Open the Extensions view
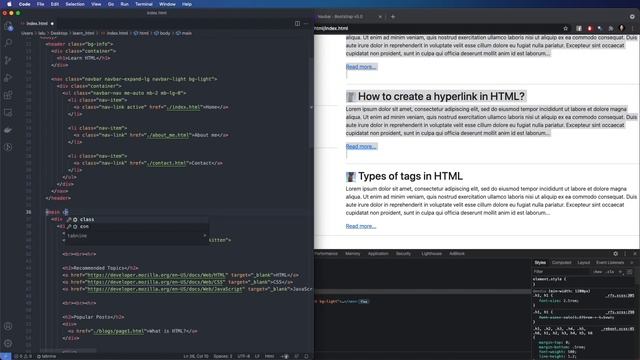The width and height of the screenshot is (640, 360). (x=8, y=95)
